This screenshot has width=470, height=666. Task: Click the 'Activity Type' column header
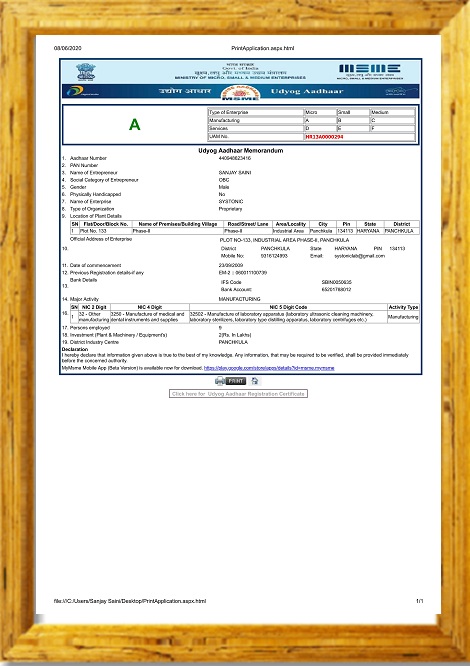[403, 307]
